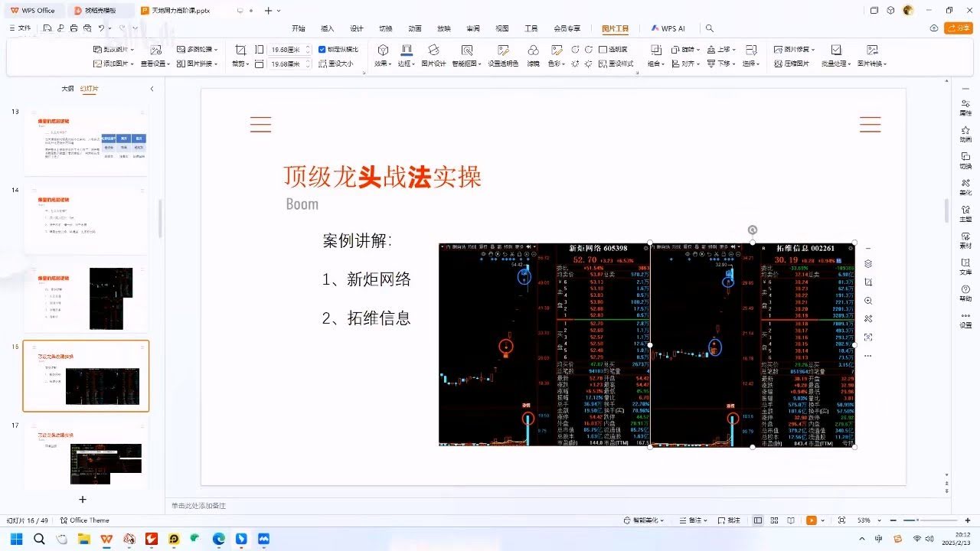
Task: Click the WPS AI button
Action: pos(668,28)
